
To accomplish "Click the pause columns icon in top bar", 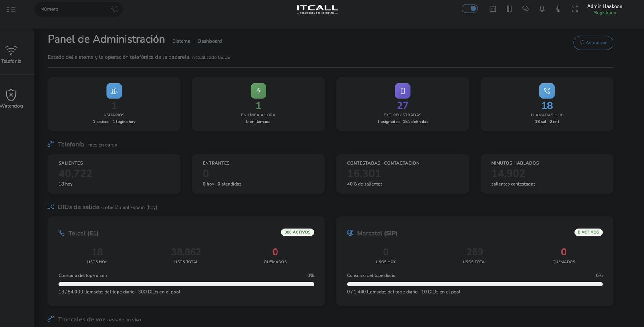I will (x=509, y=9).
